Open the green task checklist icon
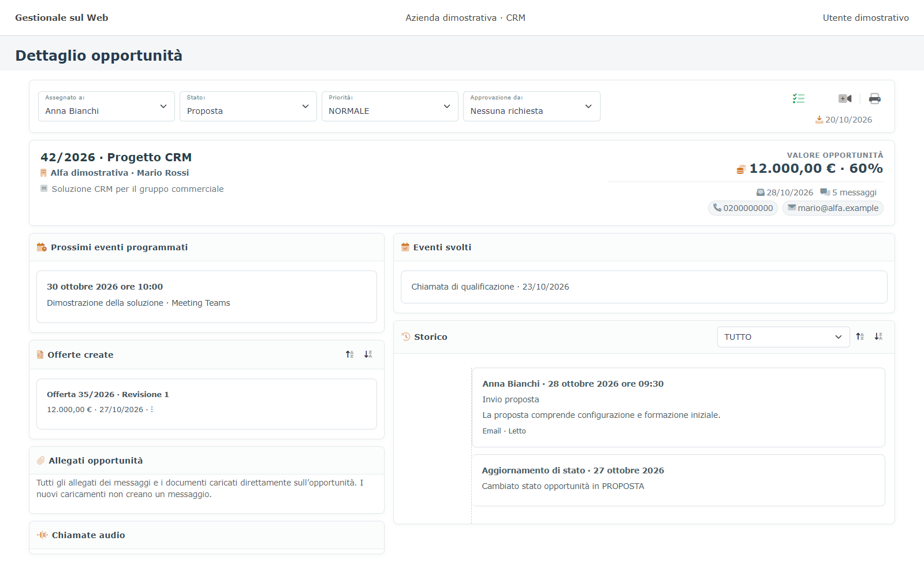This screenshot has width=924, height=578. [799, 99]
